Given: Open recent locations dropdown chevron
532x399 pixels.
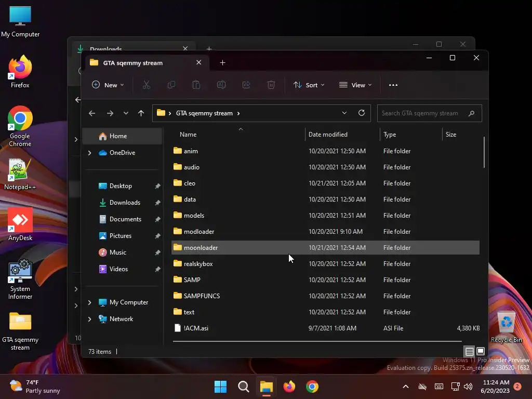Looking at the screenshot, I should (x=126, y=113).
